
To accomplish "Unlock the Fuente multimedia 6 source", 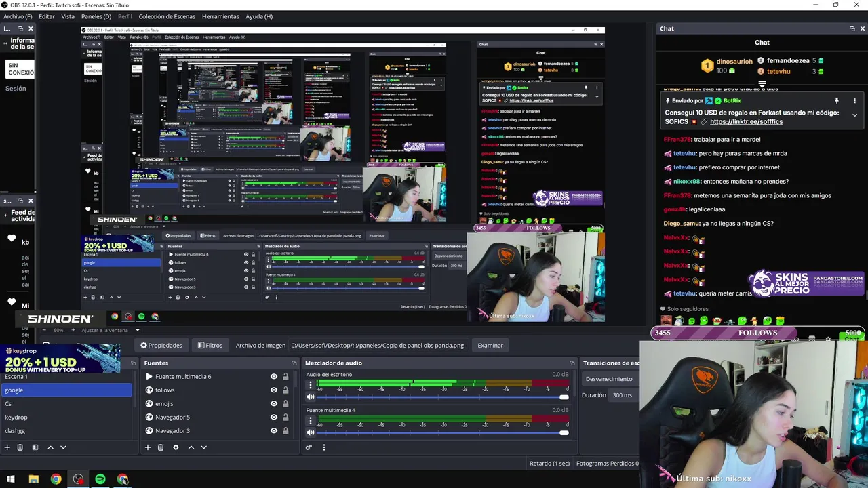I will [x=285, y=377].
